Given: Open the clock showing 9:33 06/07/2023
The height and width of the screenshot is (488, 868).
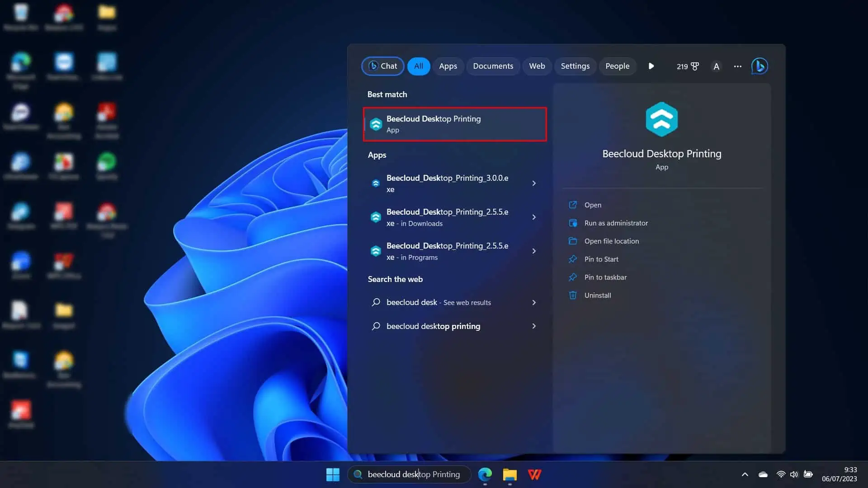Looking at the screenshot, I should tap(840, 474).
